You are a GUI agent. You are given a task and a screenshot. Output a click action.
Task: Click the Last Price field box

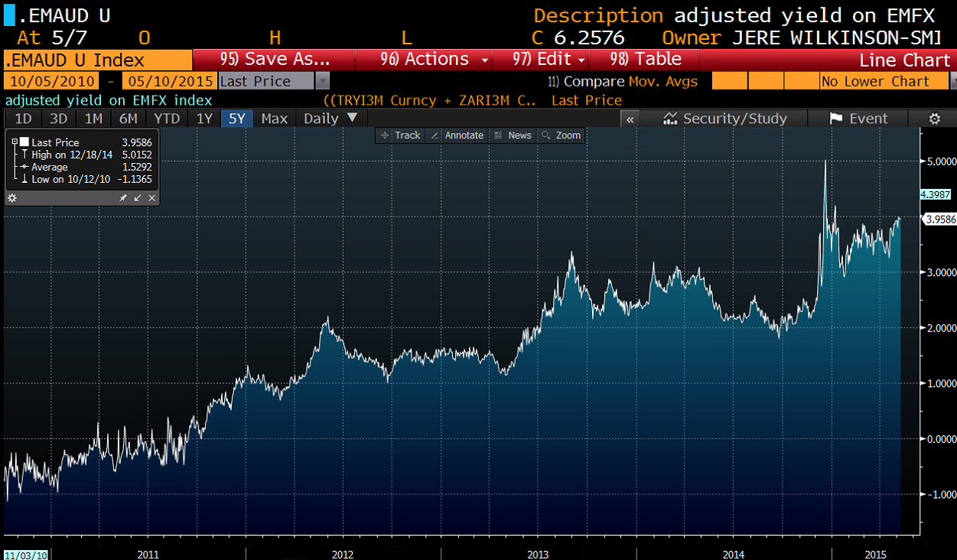pos(266,81)
